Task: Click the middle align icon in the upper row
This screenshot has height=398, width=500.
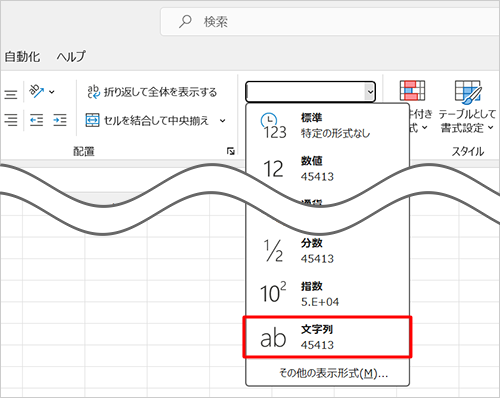Action: click(11, 94)
